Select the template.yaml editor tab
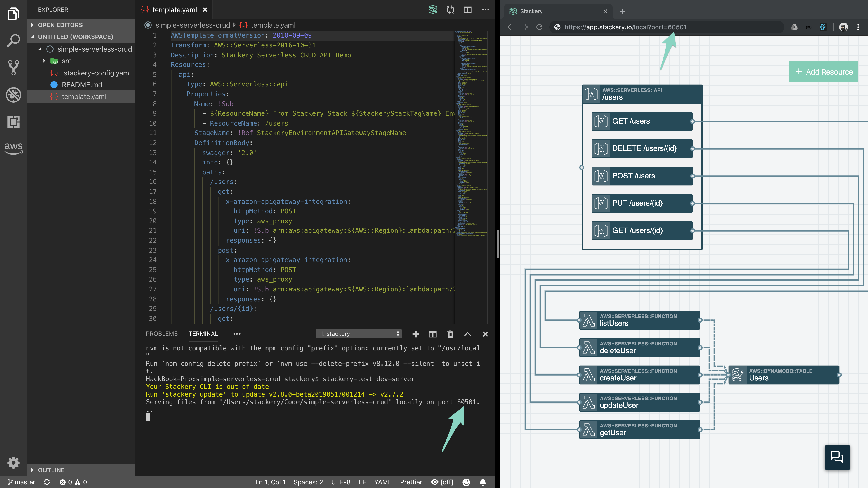The height and width of the screenshot is (488, 868). click(174, 10)
